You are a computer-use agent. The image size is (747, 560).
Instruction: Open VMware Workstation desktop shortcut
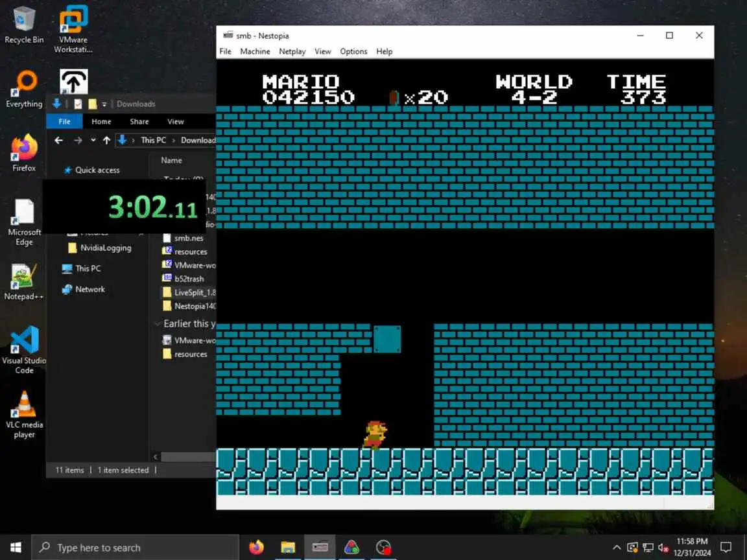click(x=73, y=29)
